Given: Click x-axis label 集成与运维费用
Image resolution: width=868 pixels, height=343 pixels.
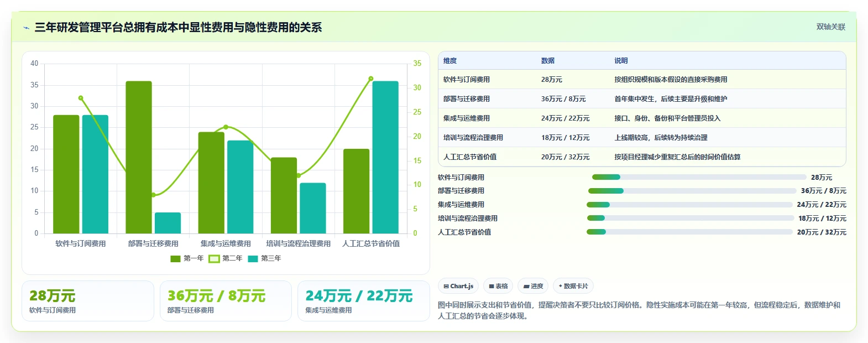Looking at the screenshot, I should point(226,243).
